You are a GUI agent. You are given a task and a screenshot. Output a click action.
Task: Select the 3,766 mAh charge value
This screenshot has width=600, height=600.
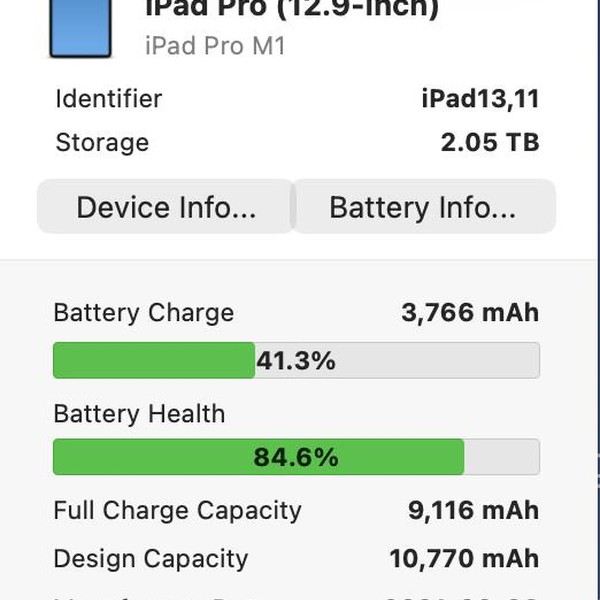tap(470, 313)
